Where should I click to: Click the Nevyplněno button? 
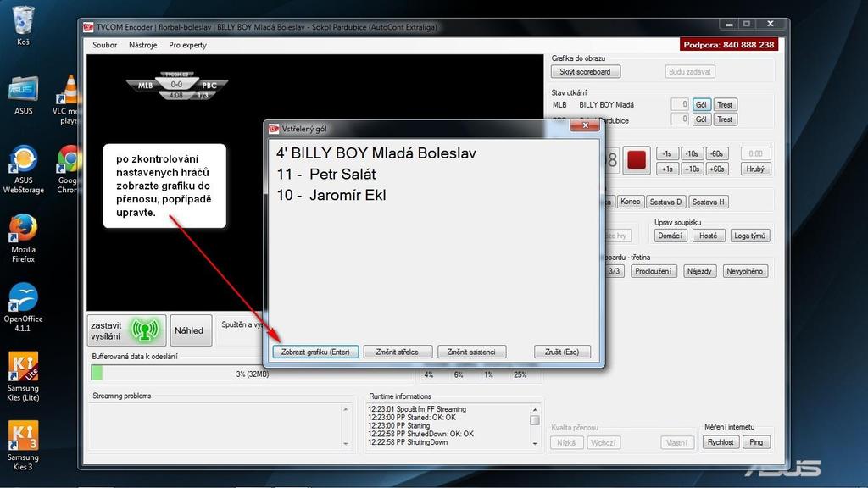click(745, 272)
